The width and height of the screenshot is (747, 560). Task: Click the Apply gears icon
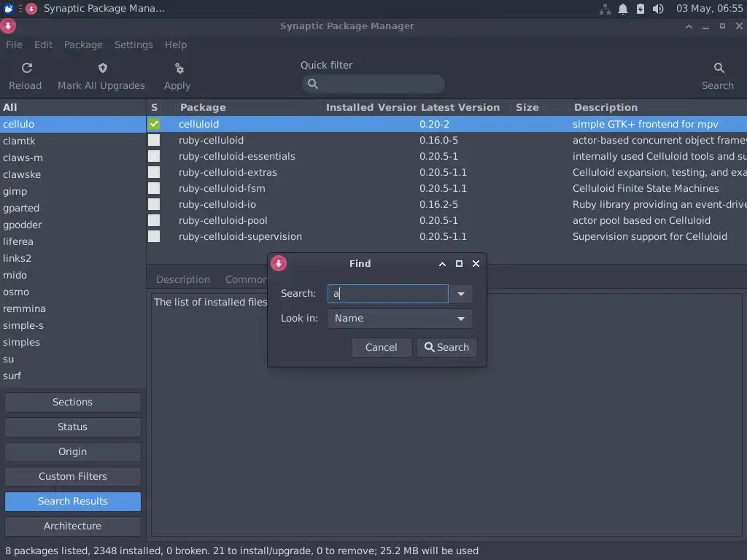click(179, 69)
